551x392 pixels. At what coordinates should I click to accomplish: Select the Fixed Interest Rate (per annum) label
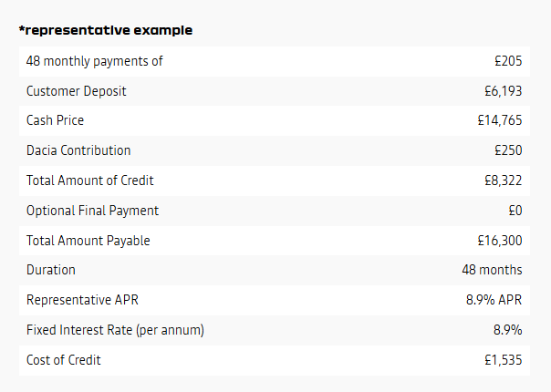coord(115,330)
